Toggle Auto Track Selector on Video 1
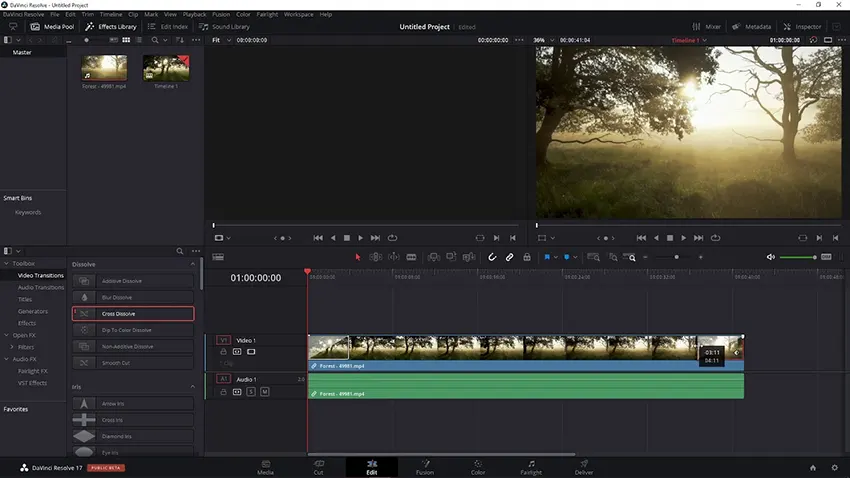 point(237,352)
